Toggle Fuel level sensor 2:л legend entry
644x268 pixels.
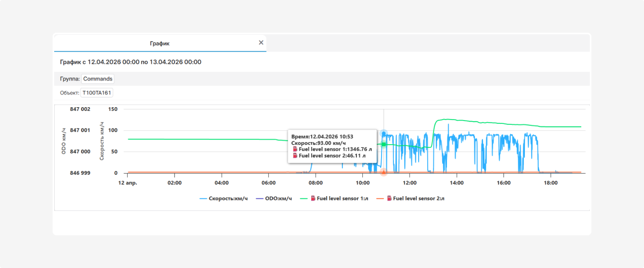point(411,198)
